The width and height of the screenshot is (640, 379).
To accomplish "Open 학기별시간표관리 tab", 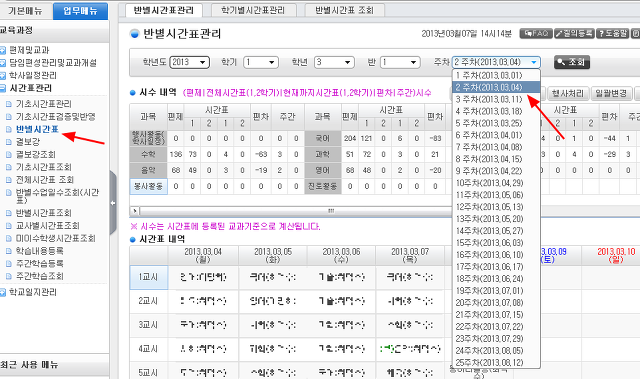I will click(253, 10).
